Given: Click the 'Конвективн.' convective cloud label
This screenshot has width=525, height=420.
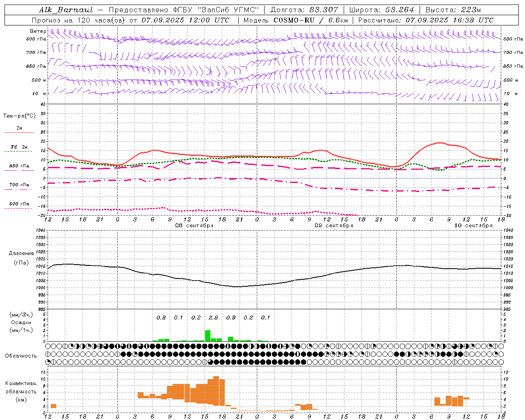Looking at the screenshot, I should pyautogui.click(x=21, y=383).
